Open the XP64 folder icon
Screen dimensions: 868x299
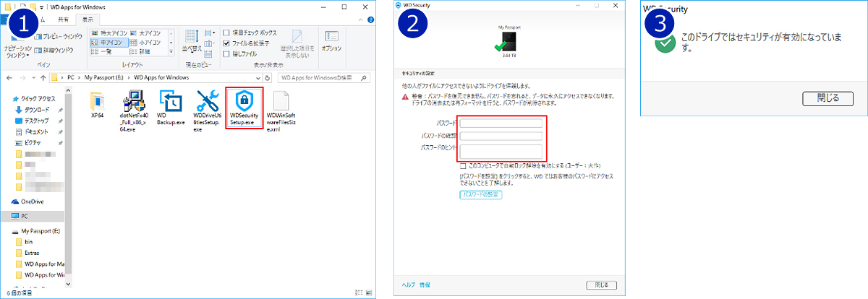tap(99, 100)
